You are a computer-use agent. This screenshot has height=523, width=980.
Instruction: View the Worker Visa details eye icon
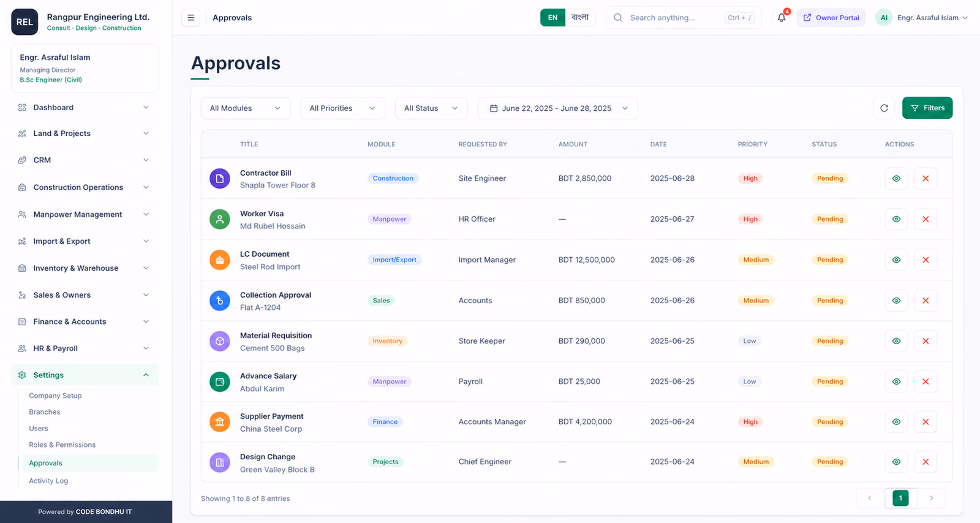[x=896, y=219]
